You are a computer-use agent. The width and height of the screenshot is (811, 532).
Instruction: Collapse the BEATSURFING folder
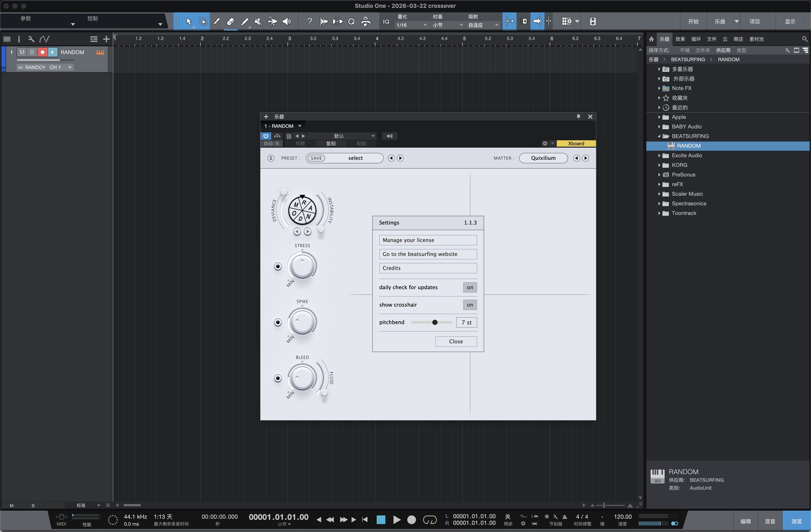click(660, 136)
